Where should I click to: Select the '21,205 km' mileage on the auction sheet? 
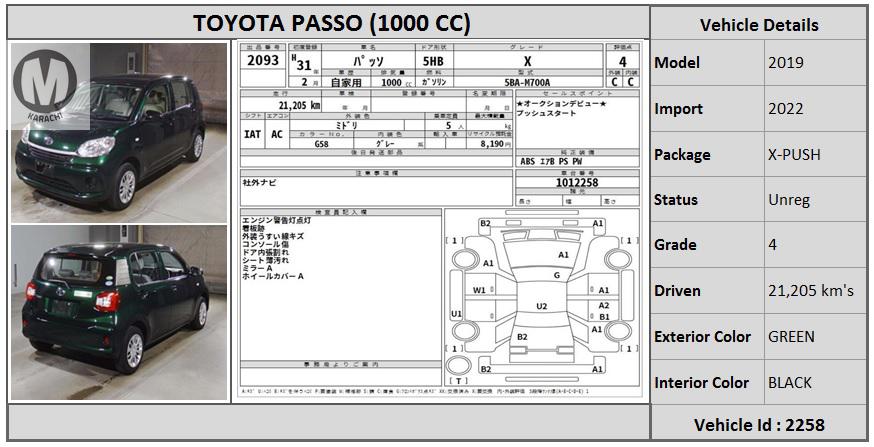point(299,105)
